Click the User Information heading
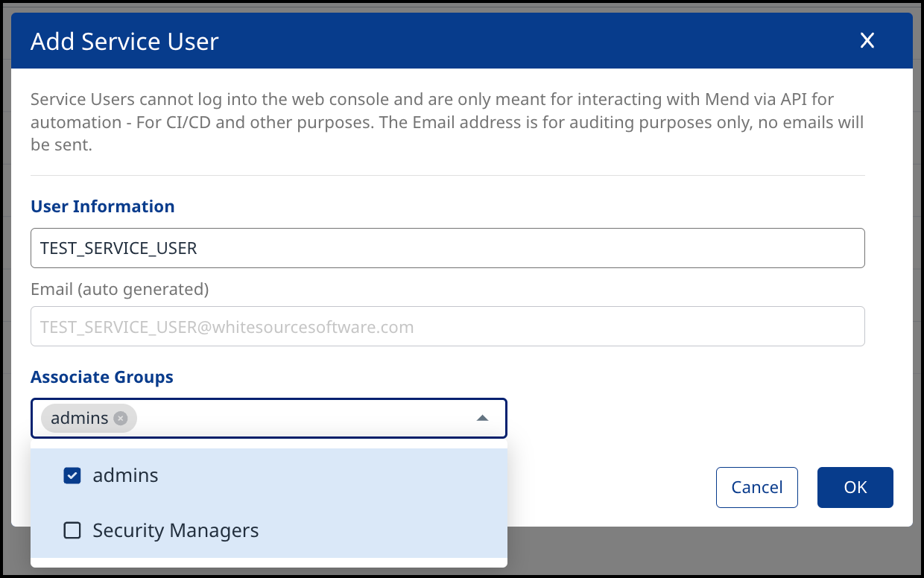Viewport: 924px width, 578px height. tap(103, 206)
